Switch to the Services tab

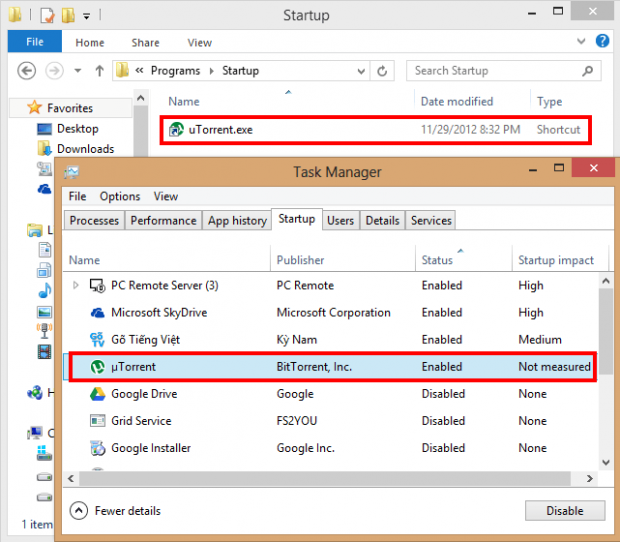(x=431, y=221)
